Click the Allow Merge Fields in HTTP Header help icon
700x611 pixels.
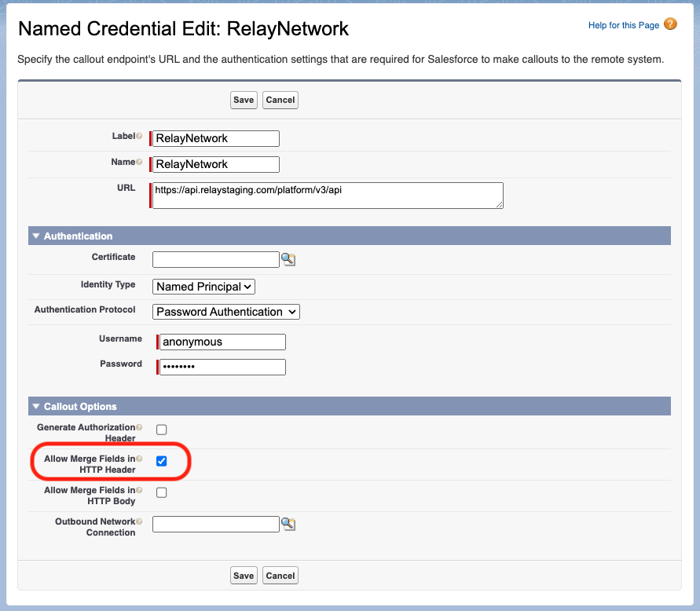pyautogui.click(x=139, y=457)
